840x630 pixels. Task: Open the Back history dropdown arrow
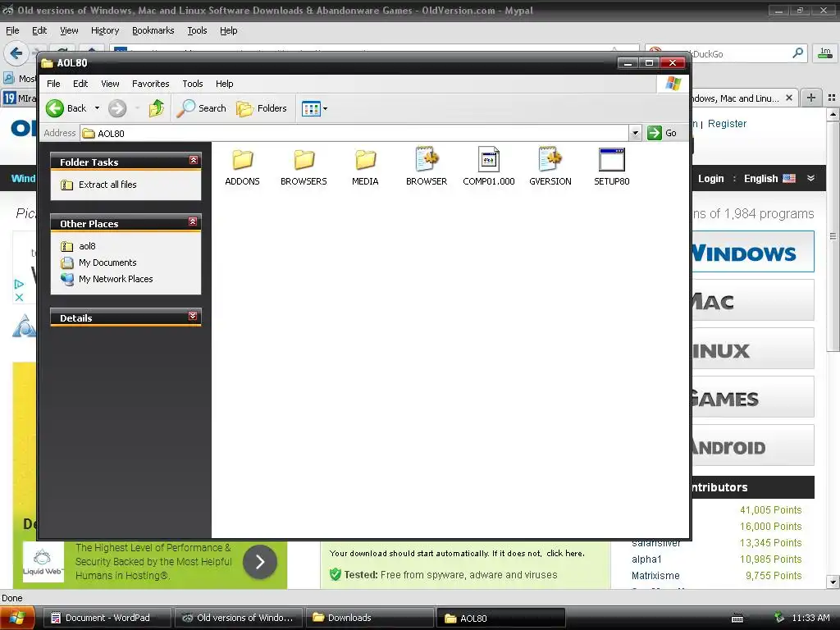tap(97, 108)
